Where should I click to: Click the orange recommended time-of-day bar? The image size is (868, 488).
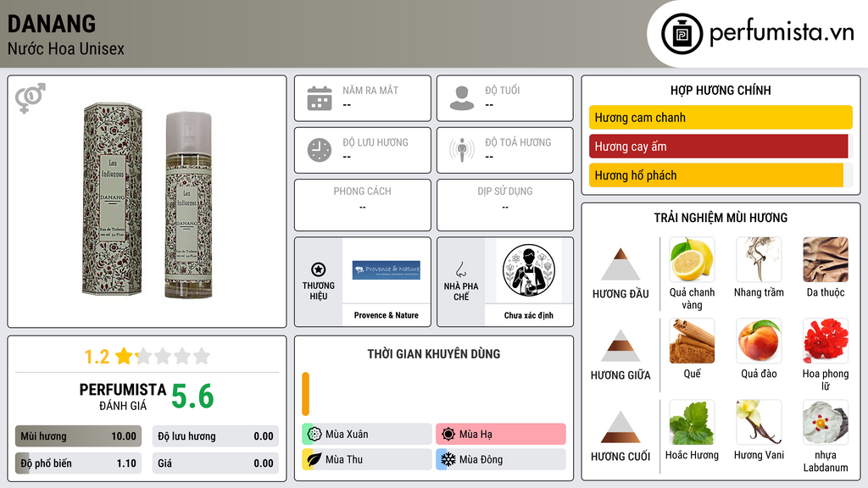(305, 394)
